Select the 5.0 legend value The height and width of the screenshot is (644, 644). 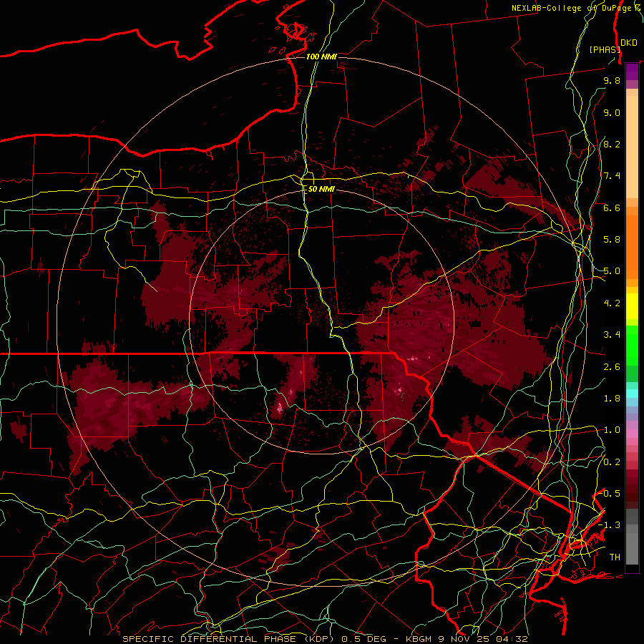[x=612, y=271]
